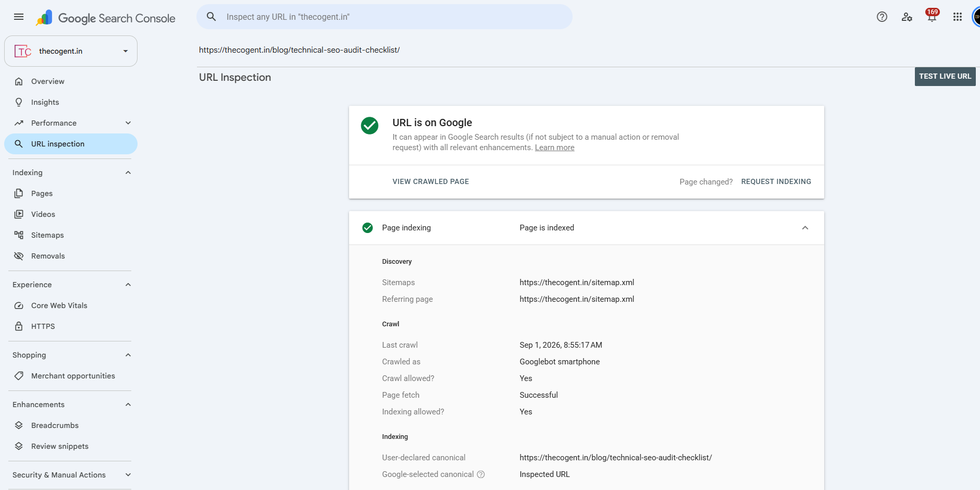
Task: Click the Google Search Console logo
Action: tap(106, 18)
